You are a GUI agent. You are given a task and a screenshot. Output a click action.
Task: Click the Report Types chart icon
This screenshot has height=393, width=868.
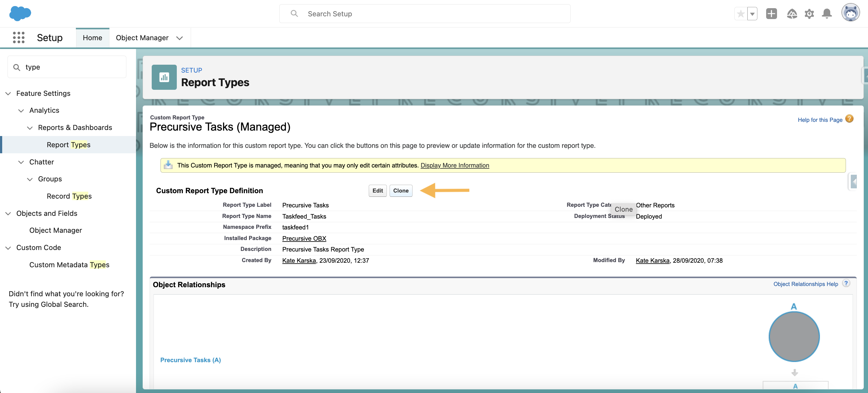pyautogui.click(x=164, y=77)
